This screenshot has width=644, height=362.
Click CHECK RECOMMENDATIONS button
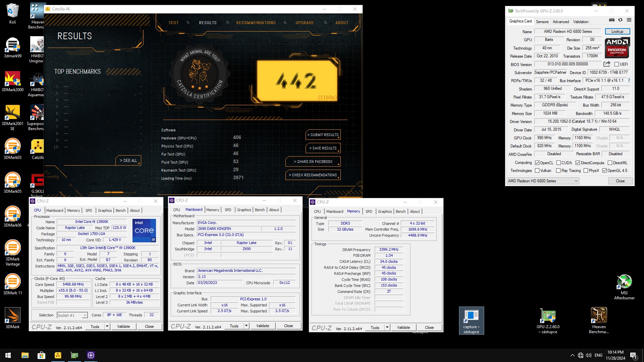tap(313, 175)
